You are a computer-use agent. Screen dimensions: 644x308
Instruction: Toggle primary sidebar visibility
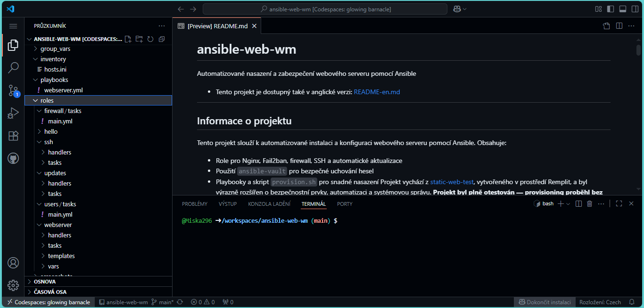[x=611, y=9]
